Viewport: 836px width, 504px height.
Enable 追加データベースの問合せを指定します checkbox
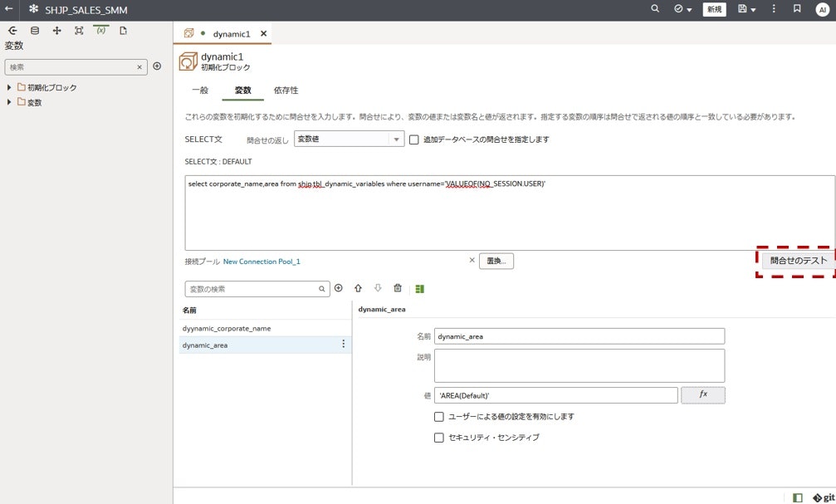(413, 139)
